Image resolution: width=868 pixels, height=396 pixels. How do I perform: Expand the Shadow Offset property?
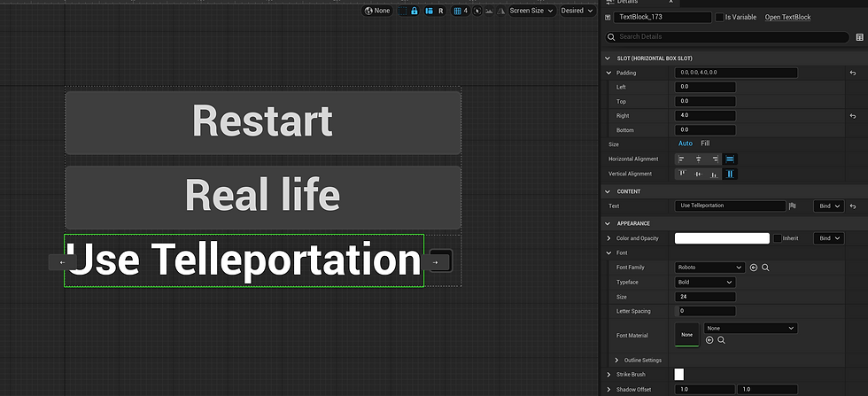[x=608, y=389]
